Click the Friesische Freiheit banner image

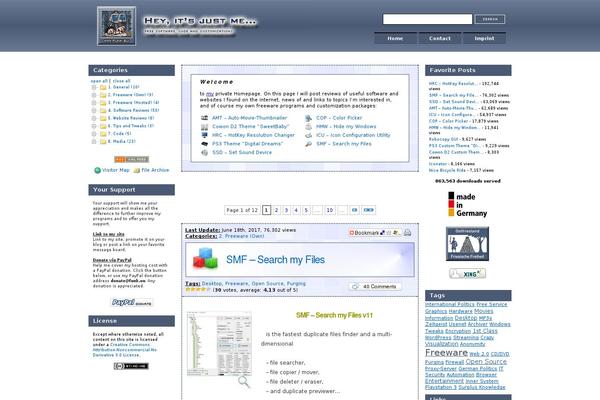[467, 244]
